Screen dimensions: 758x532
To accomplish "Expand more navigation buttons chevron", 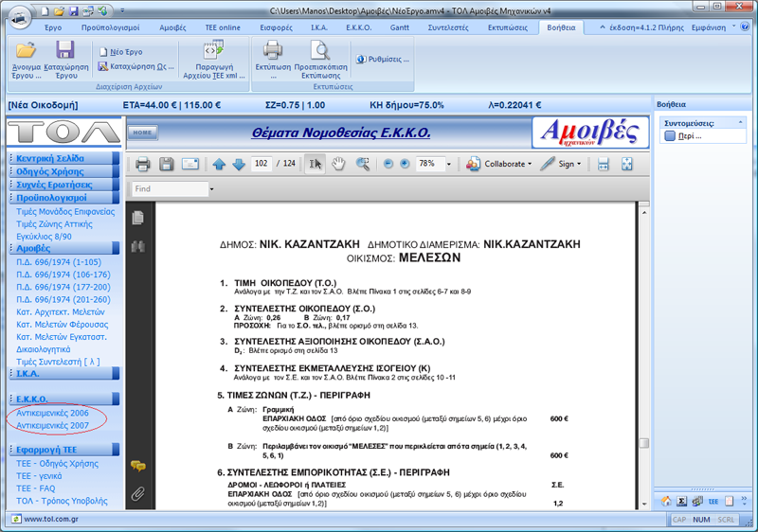I will [x=744, y=500].
